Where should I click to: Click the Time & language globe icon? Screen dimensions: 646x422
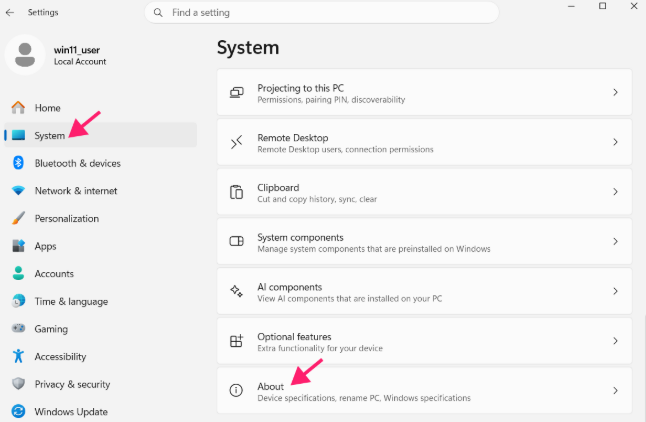click(18, 301)
